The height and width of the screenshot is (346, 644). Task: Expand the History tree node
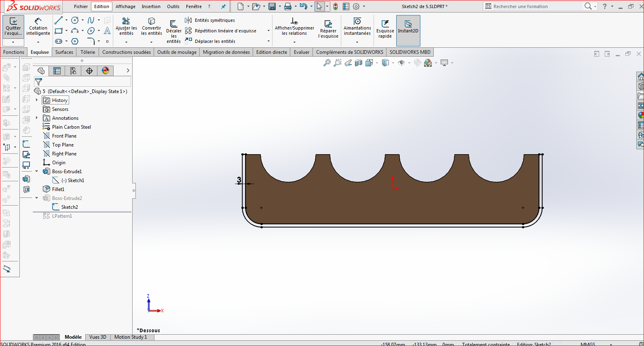click(37, 100)
